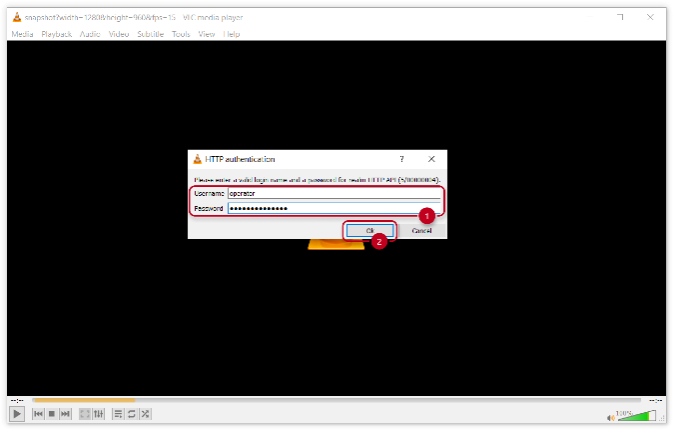Viewport: 680px width, 430px height.
Task: Toggle random shuffle playback
Action: pos(146,414)
